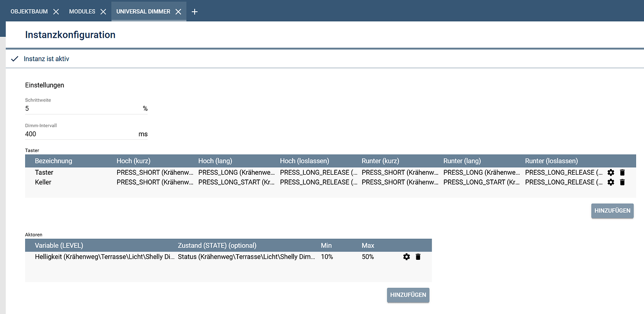The height and width of the screenshot is (314, 644).
Task: Open a new tab with the plus icon
Action: click(x=195, y=11)
